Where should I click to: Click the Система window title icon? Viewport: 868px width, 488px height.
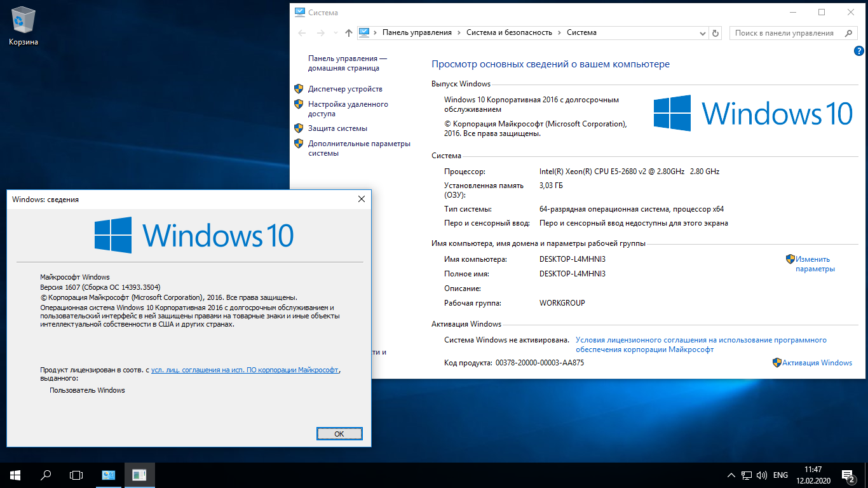[299, 12]
